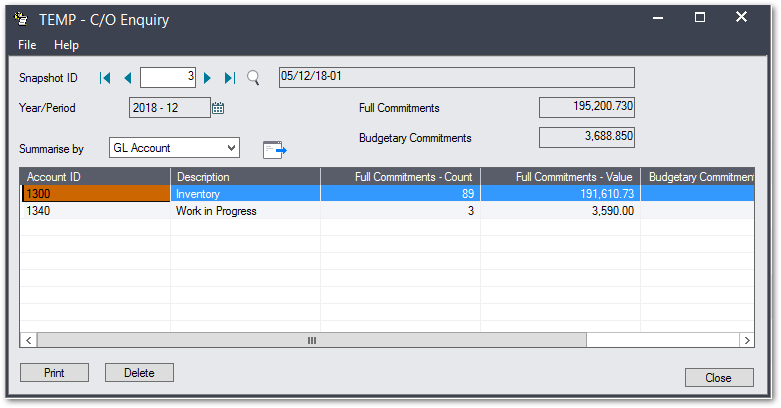Click the horizontal scrollbar thumb

coord(311,341)
